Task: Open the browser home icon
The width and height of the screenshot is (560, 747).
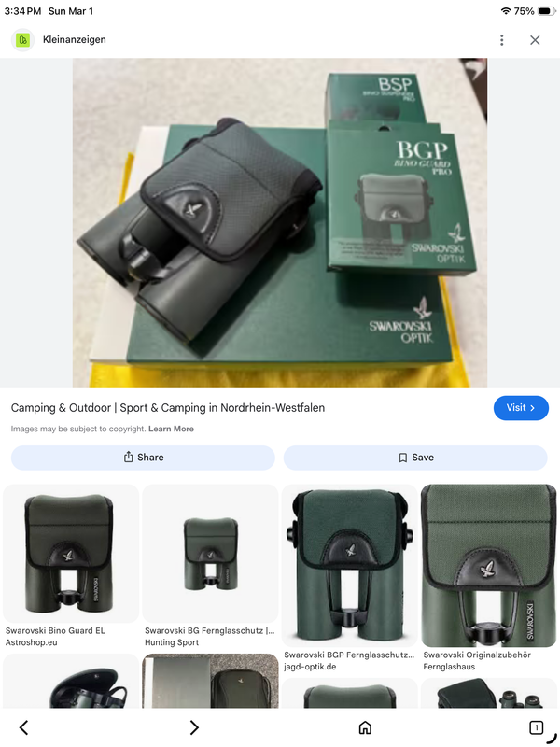Action: point(365,727)
